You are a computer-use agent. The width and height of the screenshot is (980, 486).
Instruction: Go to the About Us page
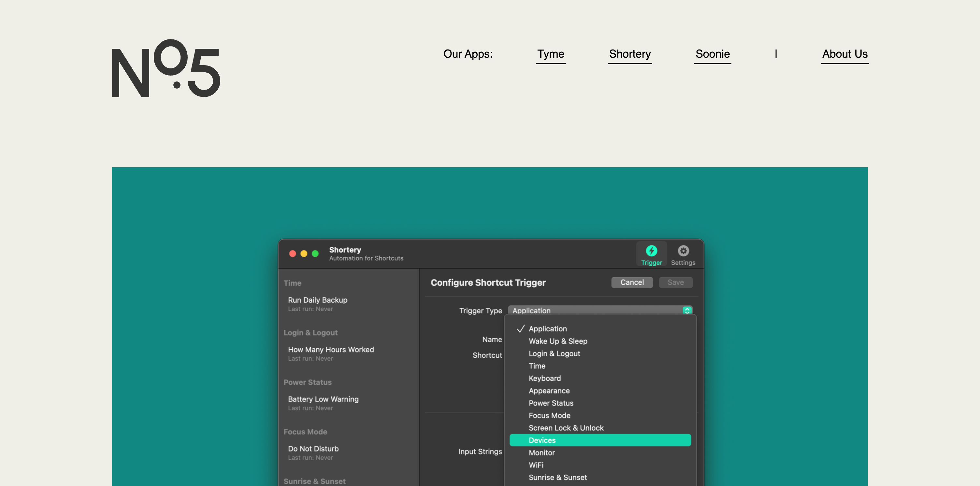coord(844,54)
